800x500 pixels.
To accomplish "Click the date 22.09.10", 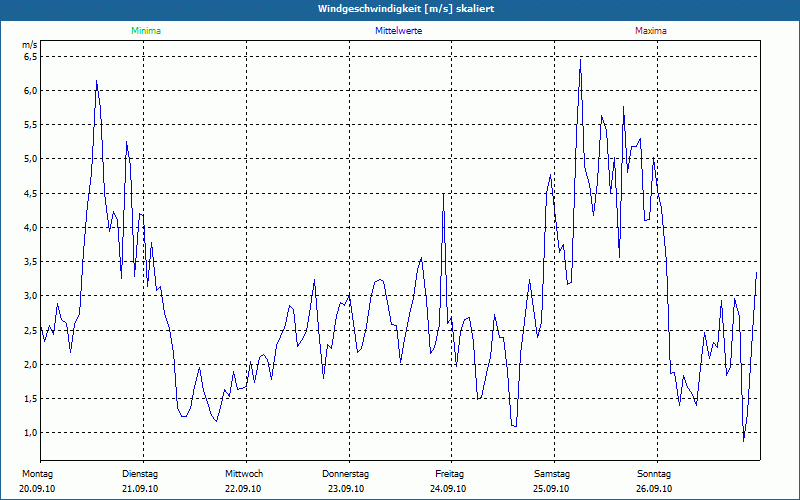I will pos(243,489).
